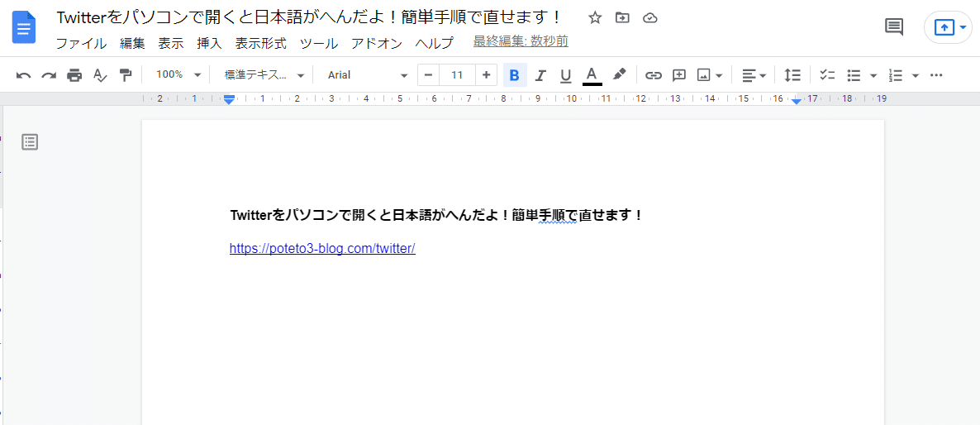Star this document

coord(594,17)
